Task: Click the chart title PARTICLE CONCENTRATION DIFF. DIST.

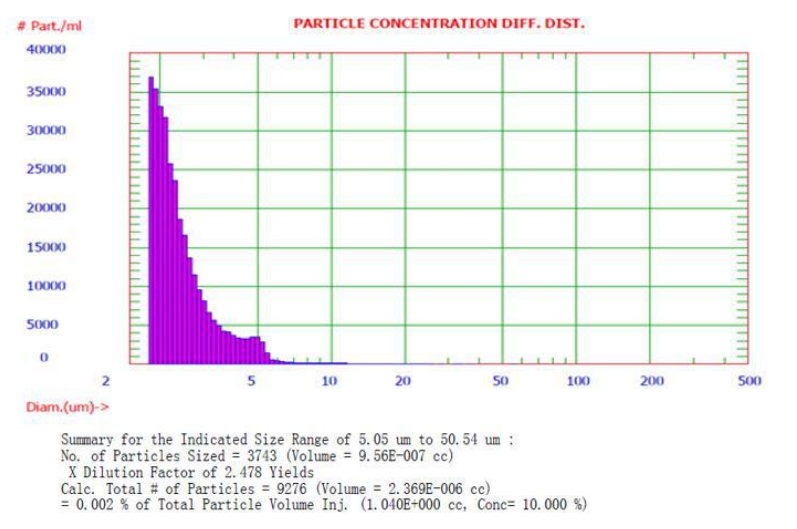Action: [x=439, y=24]
